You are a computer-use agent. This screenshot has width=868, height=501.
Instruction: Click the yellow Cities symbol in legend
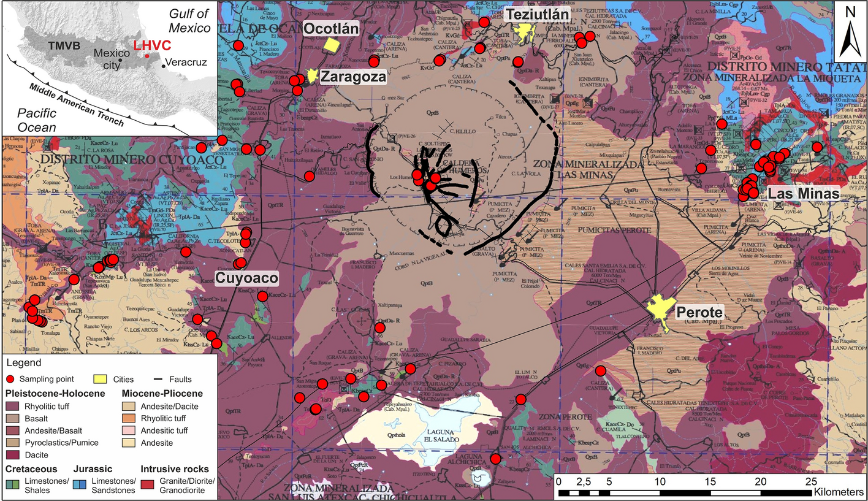[100, 380]
